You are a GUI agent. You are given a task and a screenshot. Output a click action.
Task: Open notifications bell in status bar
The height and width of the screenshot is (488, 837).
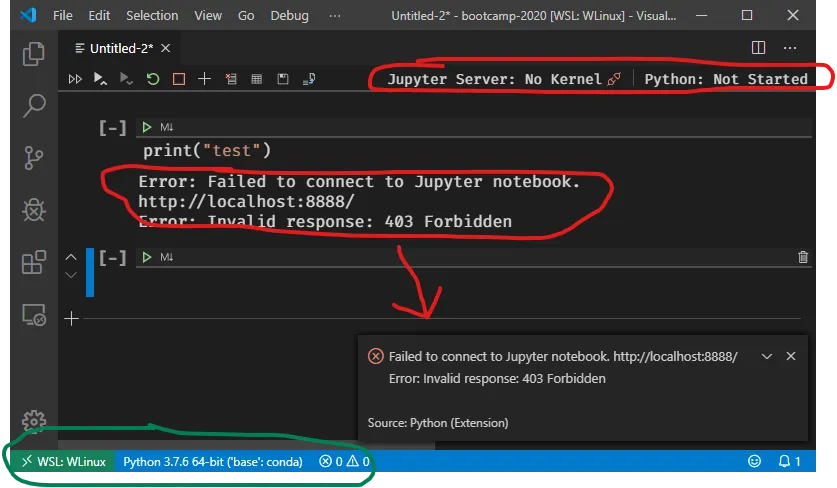pyautogui.click(x=789, y=461)
